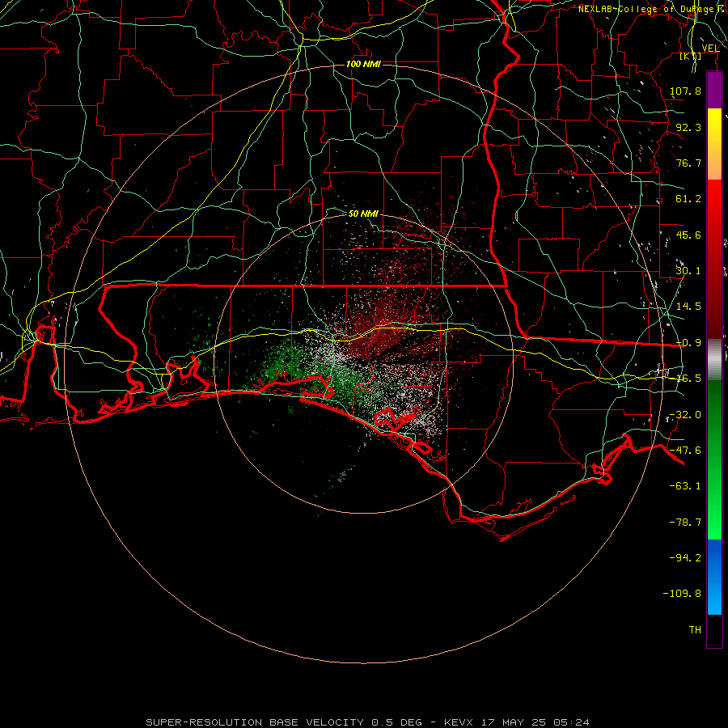The image size is (728, 728).
Task: Click the 92.3 velocity scale value
Action: pyautogui.click(x=688, y=127)
